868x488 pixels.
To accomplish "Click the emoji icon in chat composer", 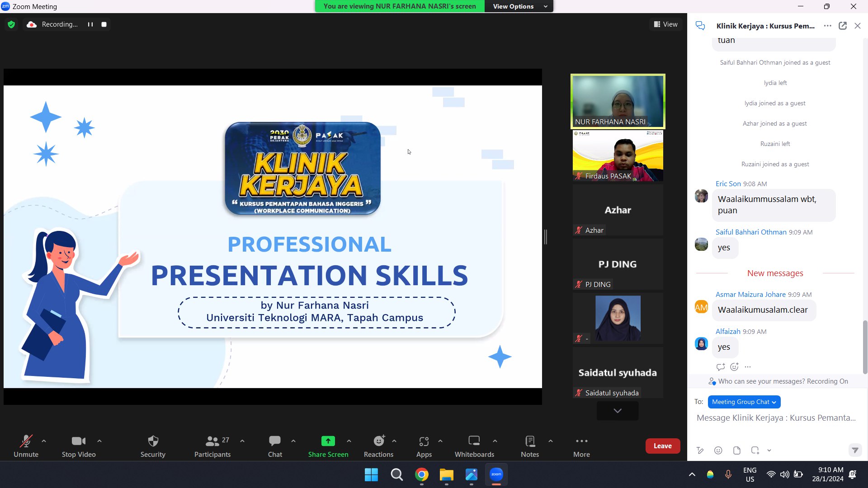I will (x=718, y=450).
